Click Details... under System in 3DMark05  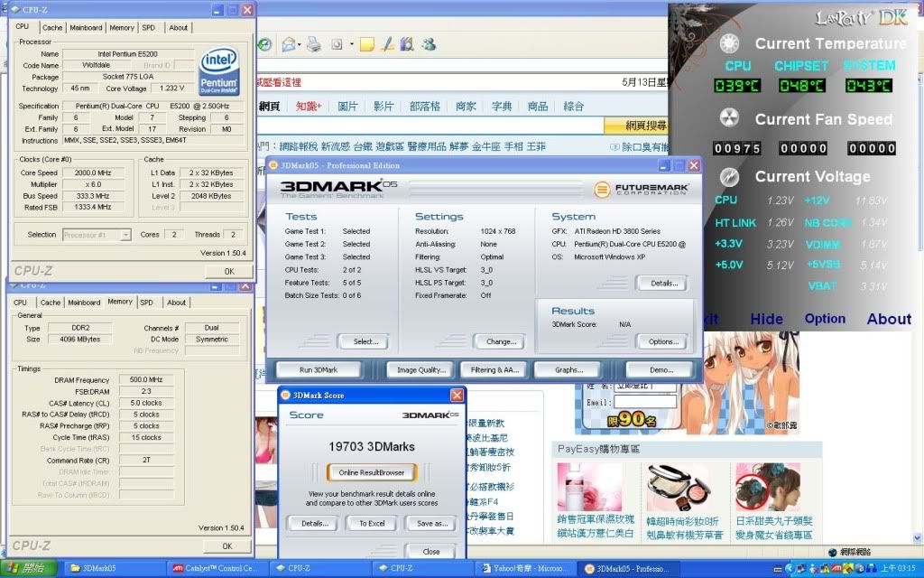coord(663,283)
